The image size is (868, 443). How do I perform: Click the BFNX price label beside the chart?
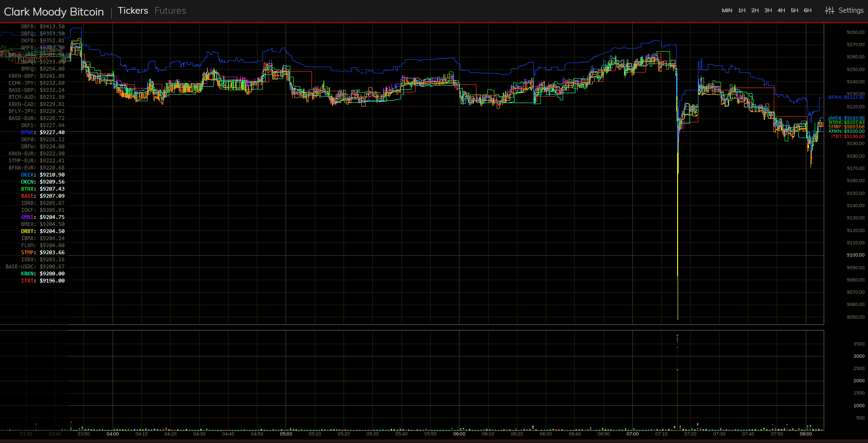[x=846, y=97]
